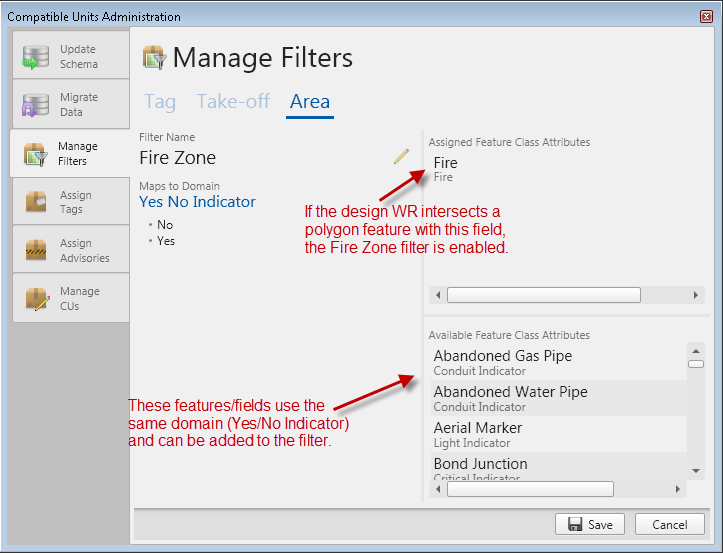Select the assigned Fire attribute
This screenshot has height=553, width=723.
(445, 168)
